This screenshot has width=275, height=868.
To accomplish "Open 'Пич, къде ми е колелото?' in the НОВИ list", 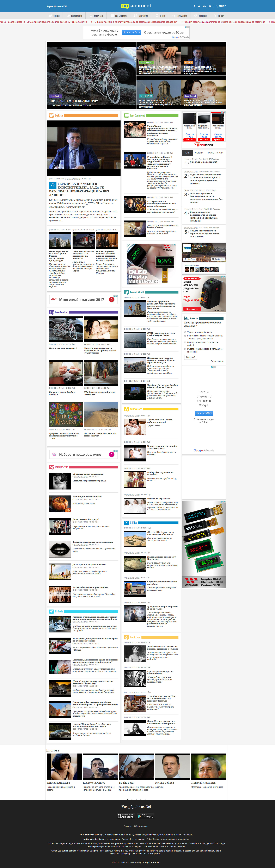I will [x=203, y=162].
